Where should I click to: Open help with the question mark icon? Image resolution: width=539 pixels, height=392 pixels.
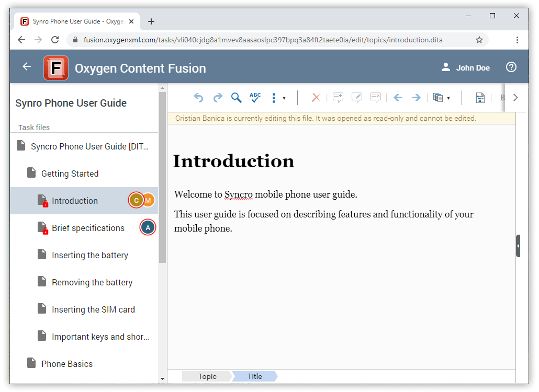(511, 67)
